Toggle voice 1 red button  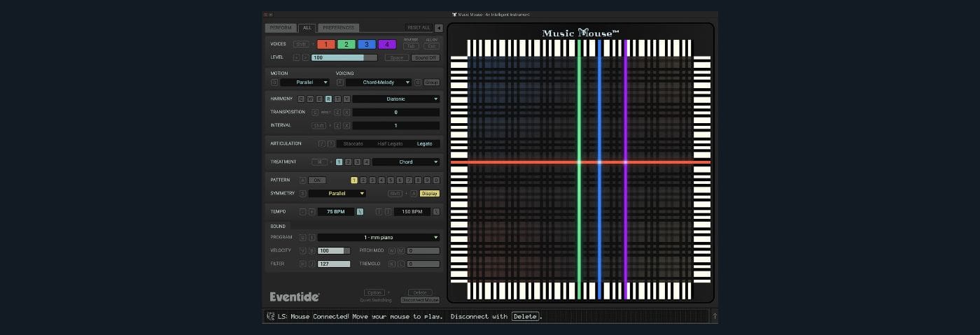[325, 44]
